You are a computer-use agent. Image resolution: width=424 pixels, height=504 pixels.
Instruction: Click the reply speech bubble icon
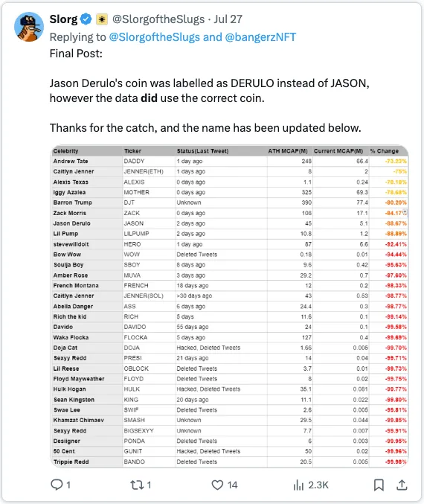(57, 485)
